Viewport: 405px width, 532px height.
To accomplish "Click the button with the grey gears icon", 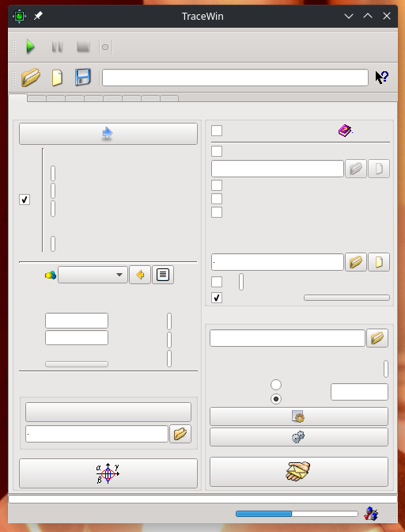I will 299,437.
